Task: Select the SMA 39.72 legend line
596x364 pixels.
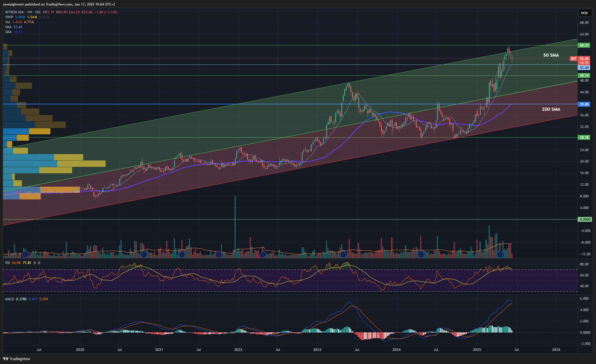Action: 14,32
